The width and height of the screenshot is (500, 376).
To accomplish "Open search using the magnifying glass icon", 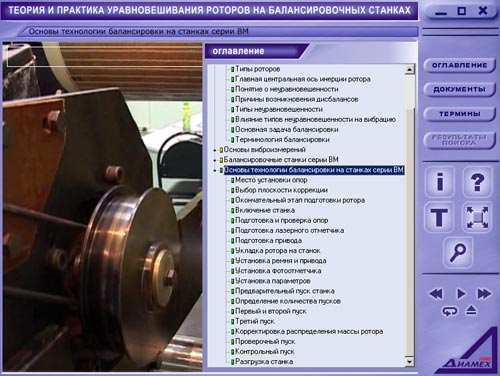I will [458, 253].
